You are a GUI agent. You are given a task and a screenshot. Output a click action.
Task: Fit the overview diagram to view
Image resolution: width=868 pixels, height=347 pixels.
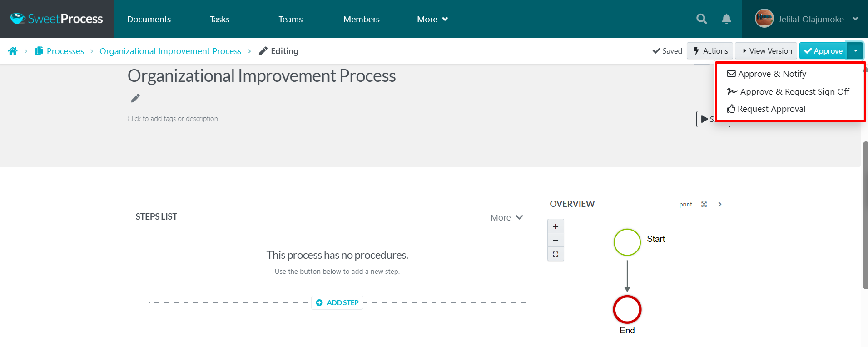click(x=556, y=254)
